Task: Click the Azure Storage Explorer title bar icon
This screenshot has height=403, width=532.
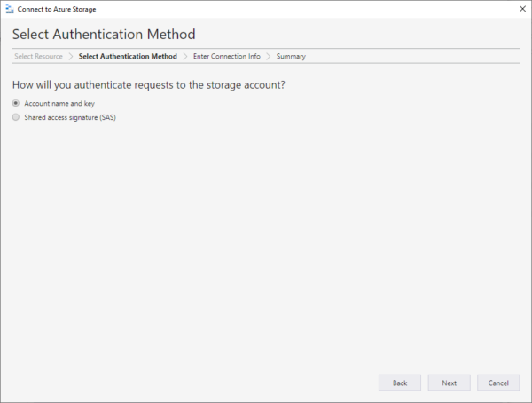Action: (10, 9)
